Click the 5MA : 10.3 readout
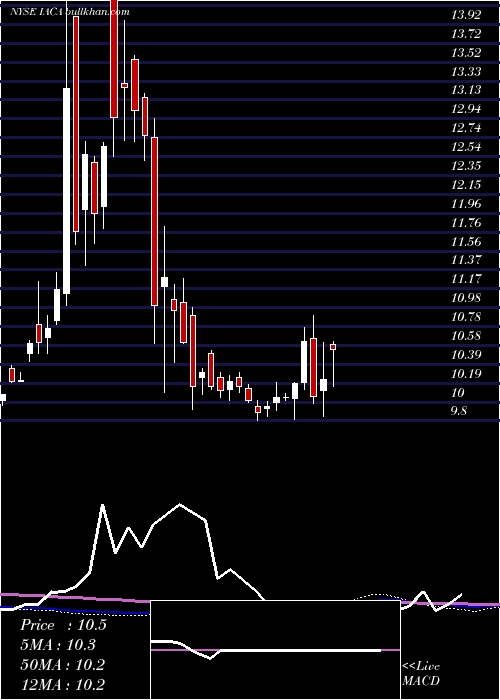Image resolution: width=500 pixels, height=700 pixels. [58, 645]
